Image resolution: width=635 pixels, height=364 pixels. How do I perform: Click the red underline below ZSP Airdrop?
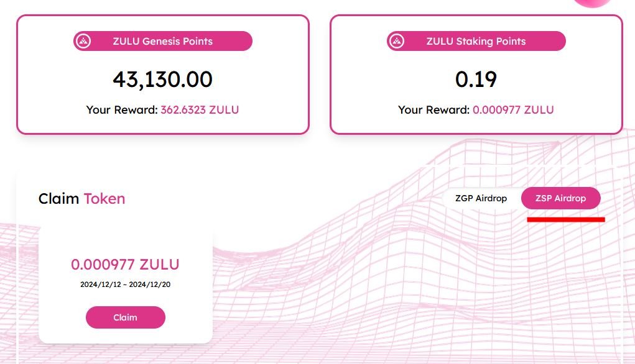pyautogui.click(x=565, y=219)
